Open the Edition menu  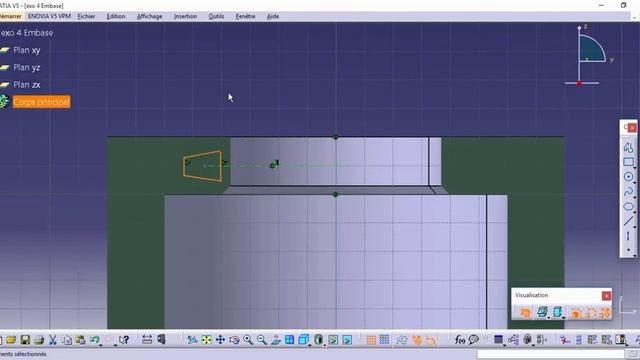coord(116,16)
